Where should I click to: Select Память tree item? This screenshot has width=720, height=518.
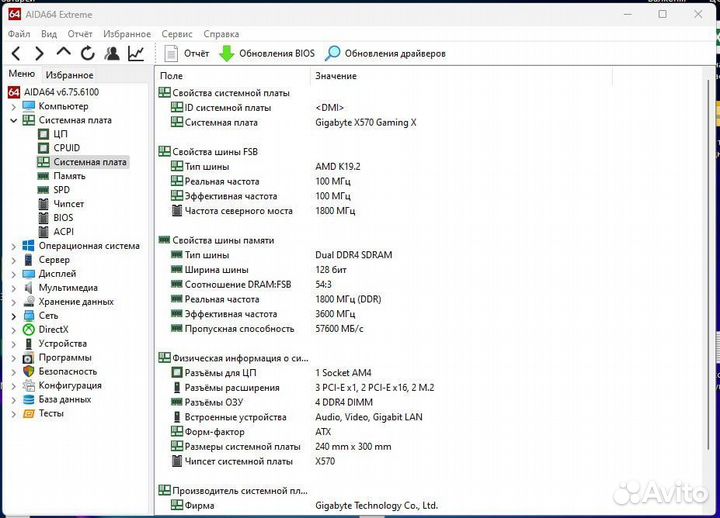click(62, 176)
